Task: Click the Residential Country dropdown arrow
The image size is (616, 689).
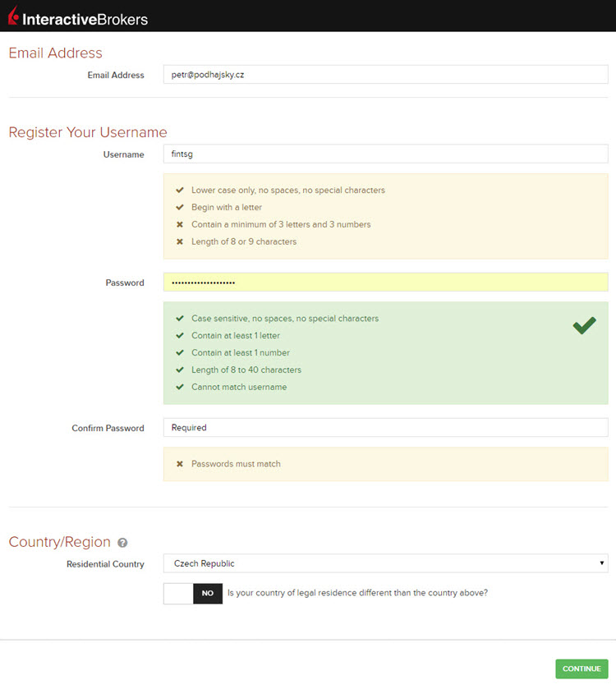Action: [602, 563]
